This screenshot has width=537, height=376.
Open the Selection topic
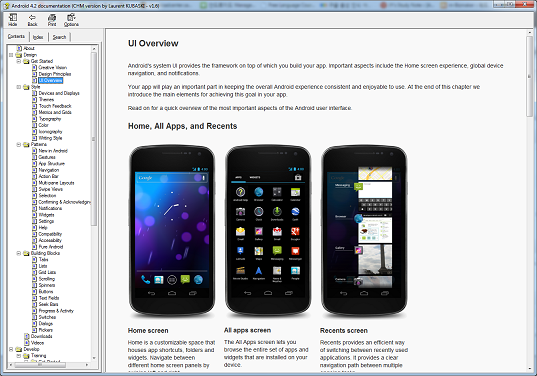pos(47,196)
